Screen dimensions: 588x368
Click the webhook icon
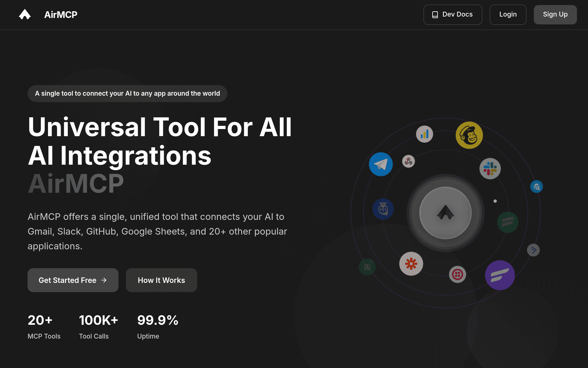pos(408,161)
